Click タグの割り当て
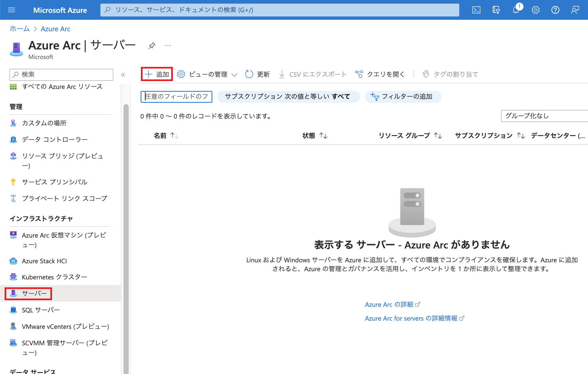588x374 pixels. pyautogui.click(x=450, y=74)
